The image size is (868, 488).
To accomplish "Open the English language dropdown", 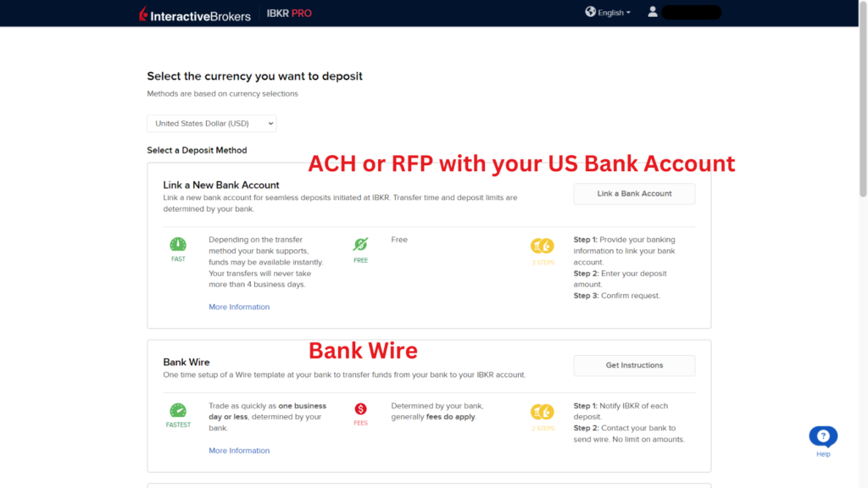I will (x=608, y=12).
